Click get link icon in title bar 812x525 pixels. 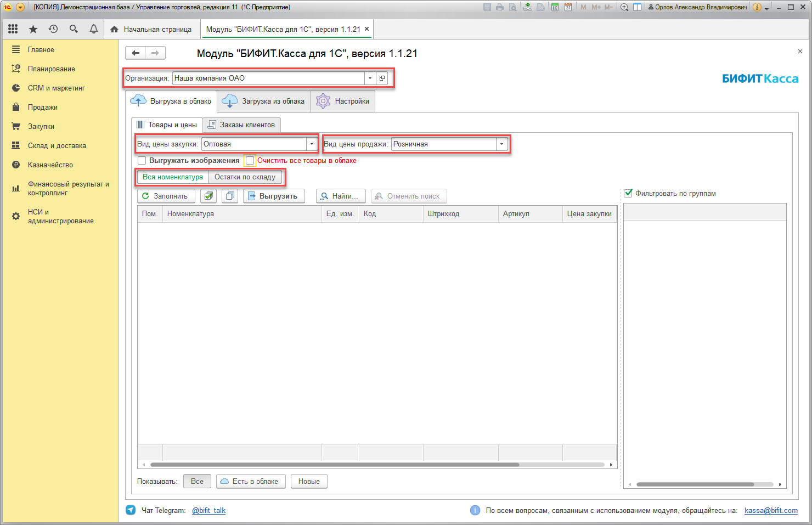click(x=527, y=7)
